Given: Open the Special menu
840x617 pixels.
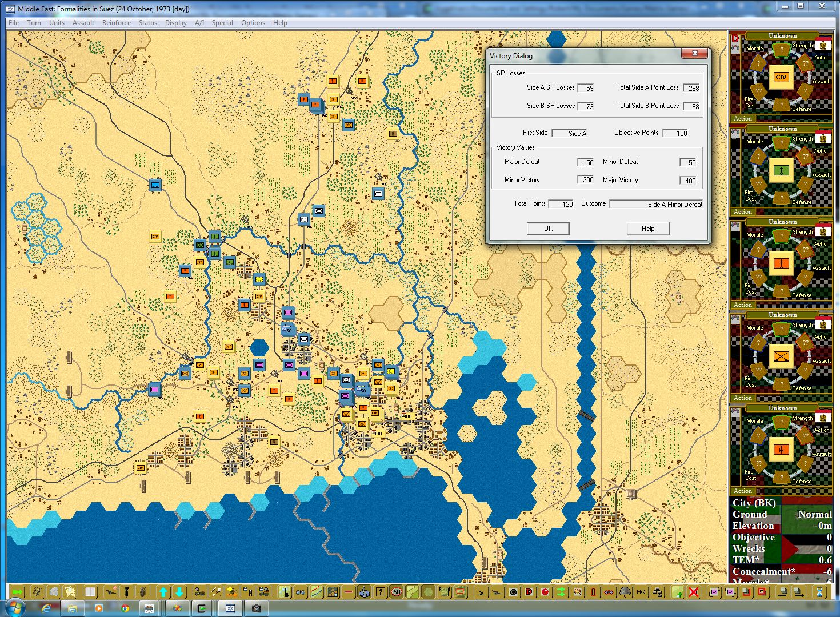Looking at the screenshot, I should coord(222,23).
